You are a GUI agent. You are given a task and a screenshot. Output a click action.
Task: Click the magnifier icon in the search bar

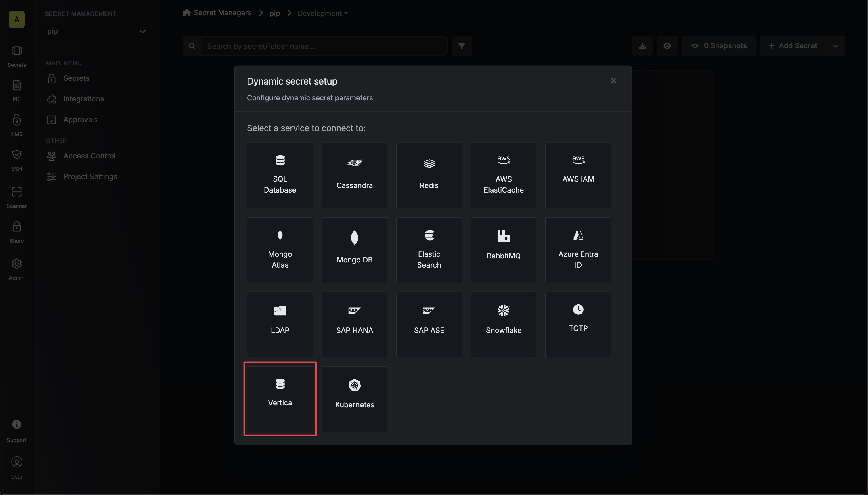tap(192, 46)
